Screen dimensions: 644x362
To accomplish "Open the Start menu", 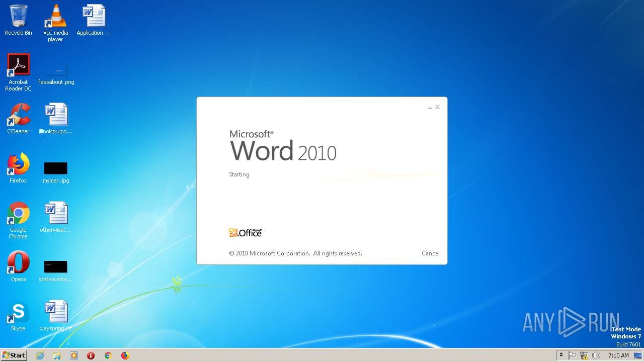I will click(14, 355).
